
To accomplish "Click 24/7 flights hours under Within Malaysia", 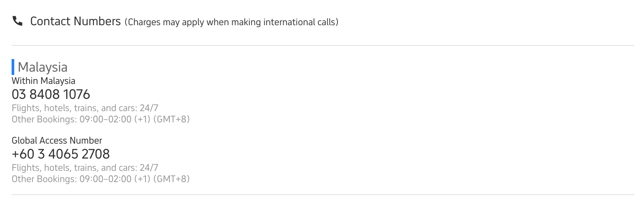I will (85, 108).
